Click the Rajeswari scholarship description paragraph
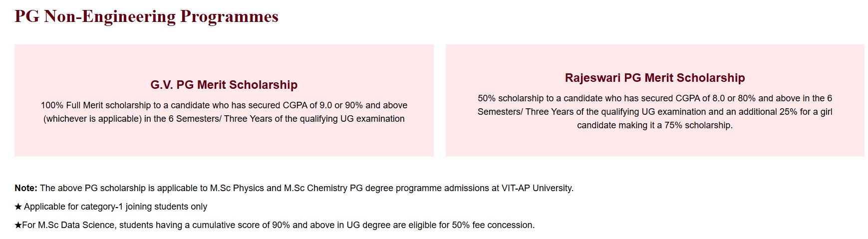 pyautogui.click(x=654, y=112)
